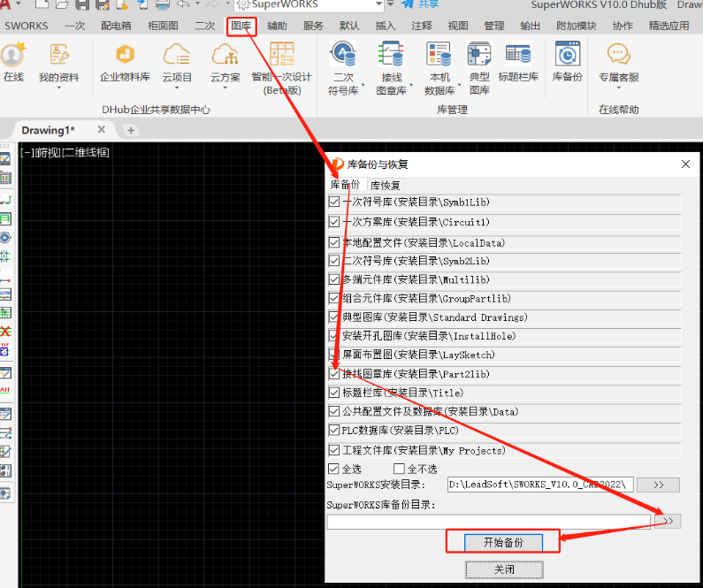Open the redo history dropdown arrow
The width and height of the screenshot is (703, 588).
228,4
